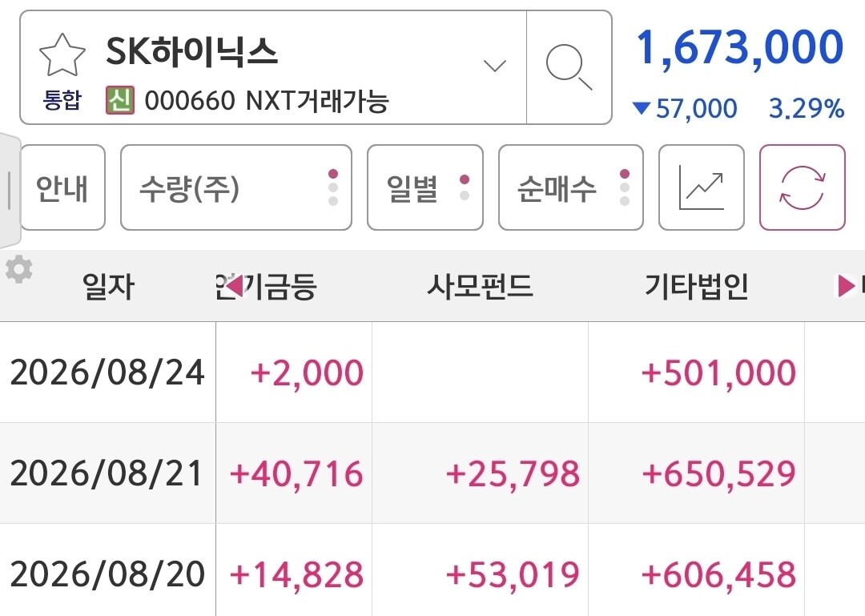The image size is (865, 616).
Task: Select the 2026/08/21 row
Action: pyautogui.click(x=432, y=473)
